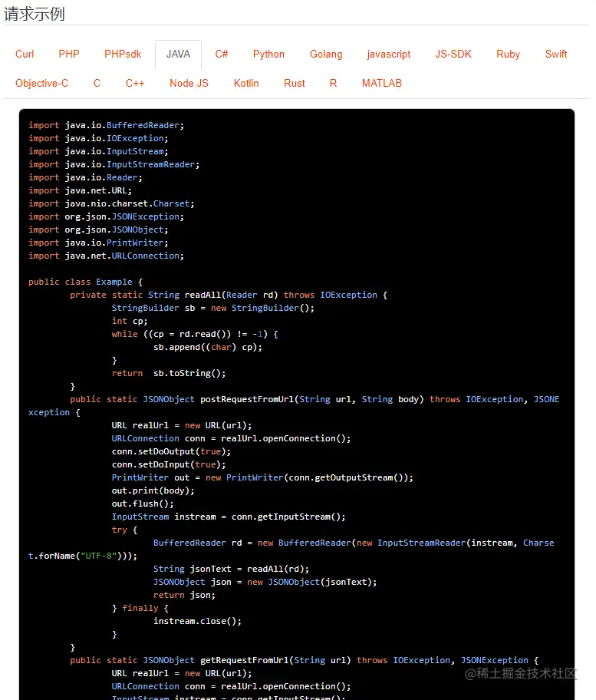Image resolution: width=596 pixels, height=700 pixels.
Task: Select the javascript tab
Action: point(389,54)
